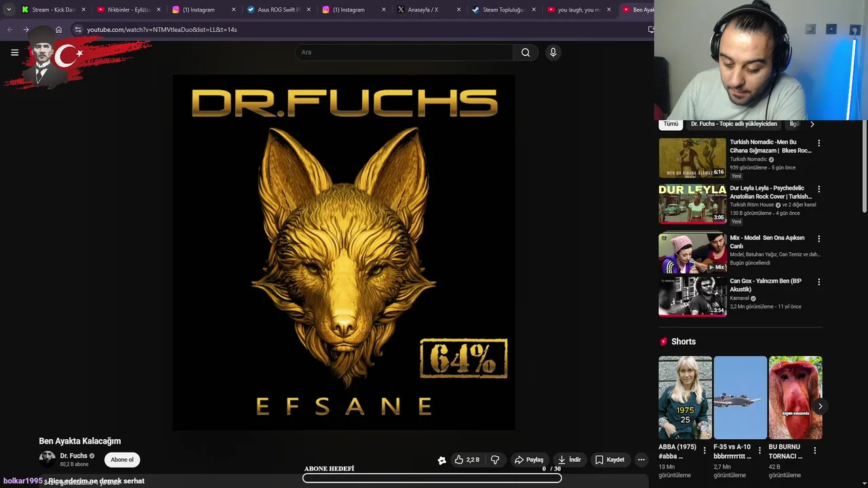Open the F-35 vs A-10 short
This screenshot has width=868, height=488.
[740, 398]
